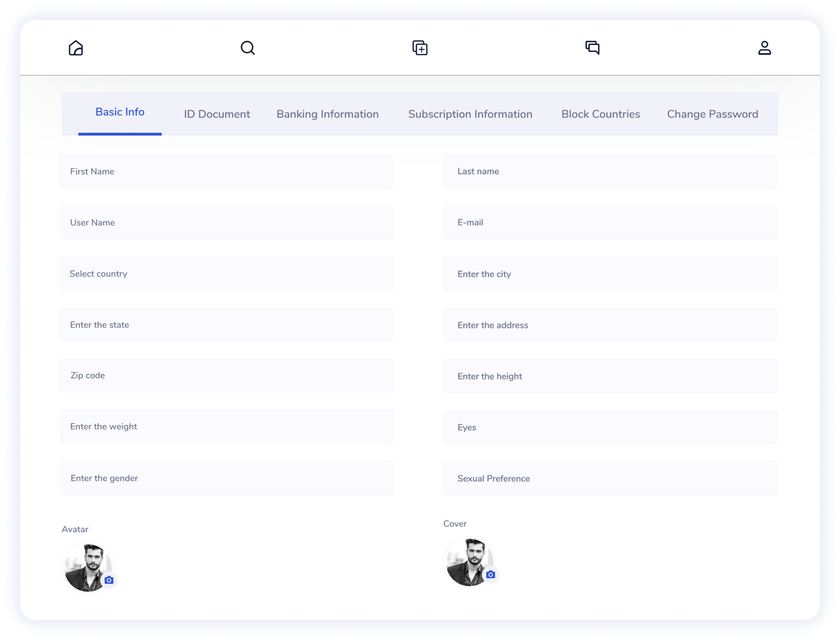
Task: Open the Change Password tab
Action: click(x=712, y=114)
